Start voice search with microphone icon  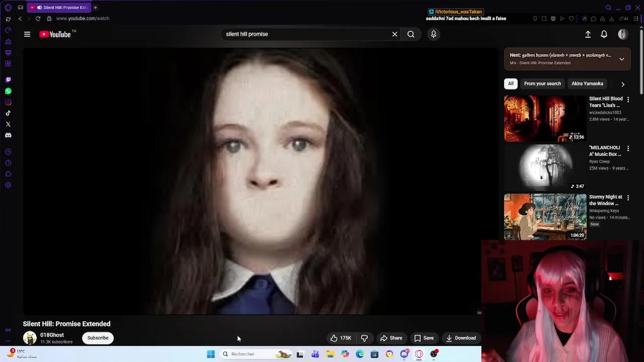pos(434,34)
